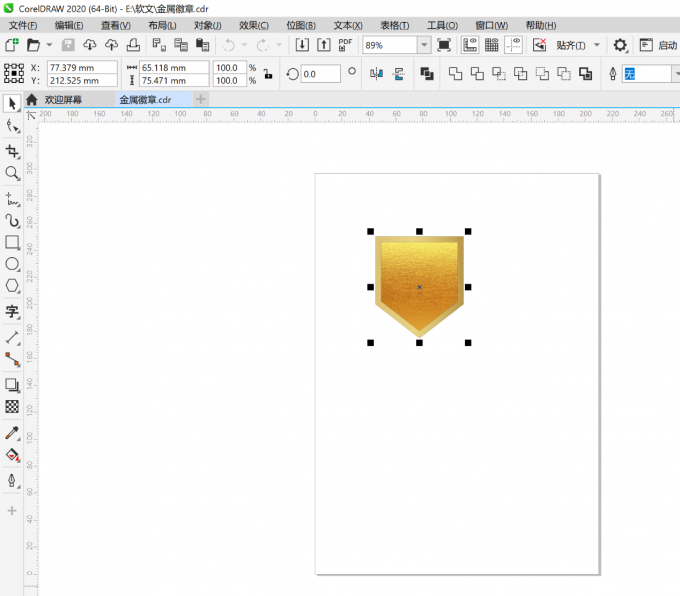Select the Eyedropper tool

(x=12, y=433)
